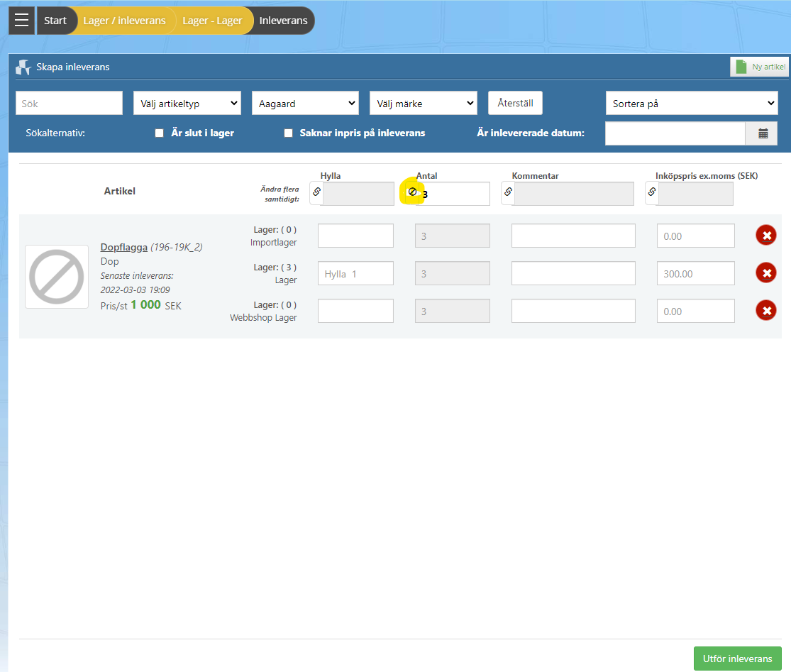Open the Aagaard supplier dropdown
Screen dimensions: 791x672
point(305,104)
